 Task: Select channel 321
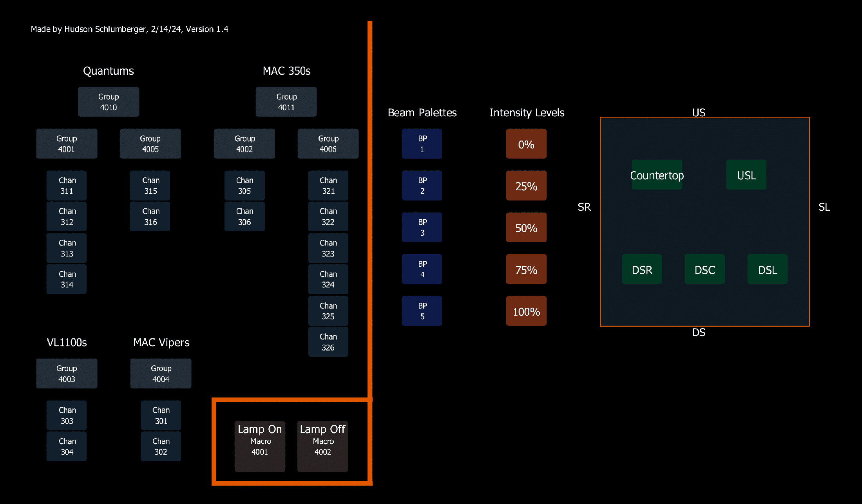[x=328, y=186]
